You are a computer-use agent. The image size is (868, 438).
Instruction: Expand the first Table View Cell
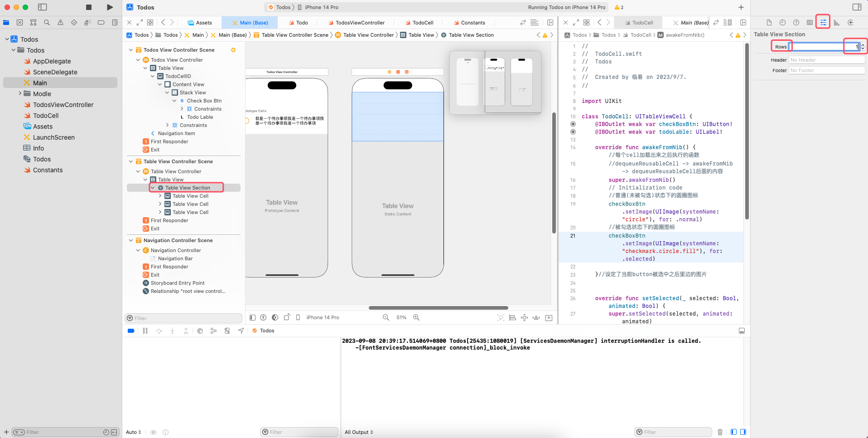159,195
